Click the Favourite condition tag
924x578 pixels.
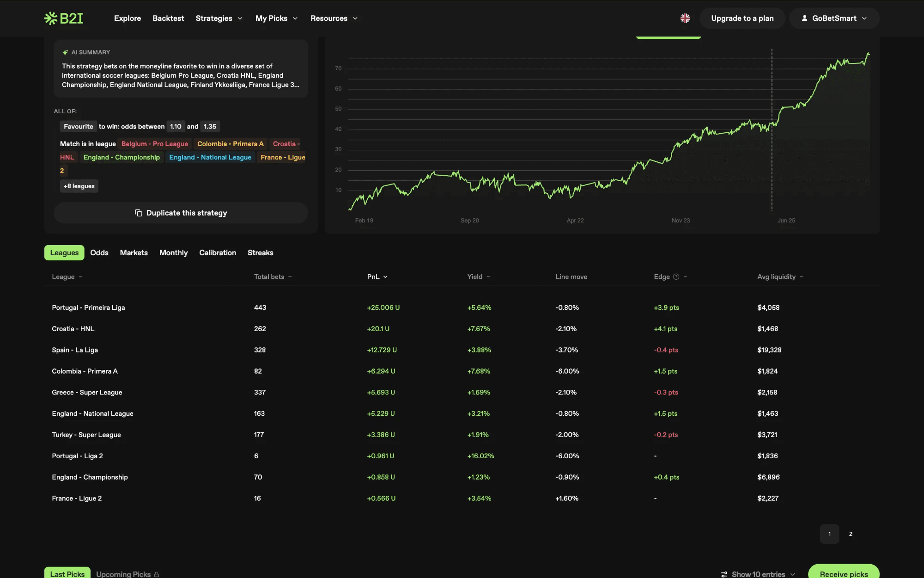click(x=78, y=126)
